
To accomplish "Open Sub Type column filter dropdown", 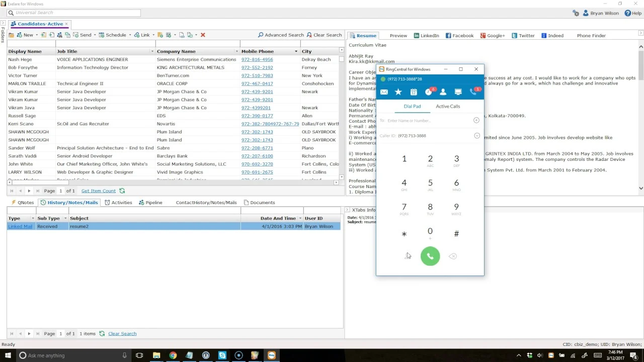I will (x=65, y=218).
